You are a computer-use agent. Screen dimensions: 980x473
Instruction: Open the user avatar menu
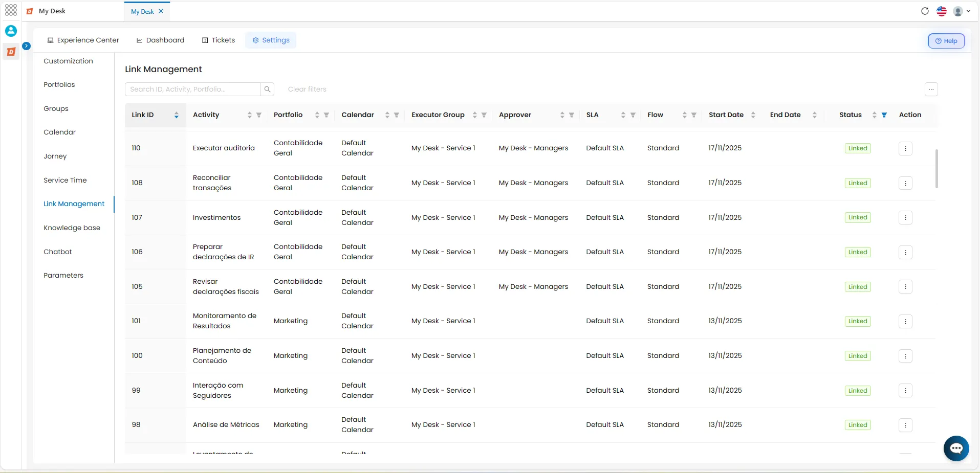962,11
